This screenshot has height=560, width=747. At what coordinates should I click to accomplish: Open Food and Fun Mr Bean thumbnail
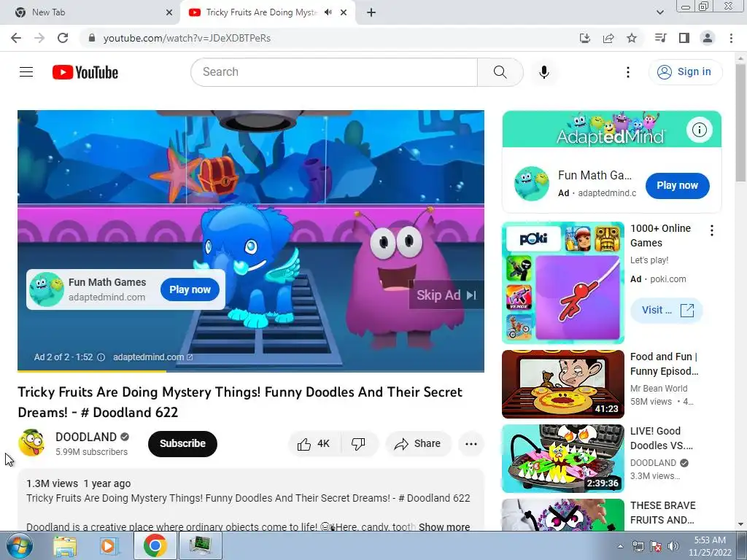tap(562, 384)
